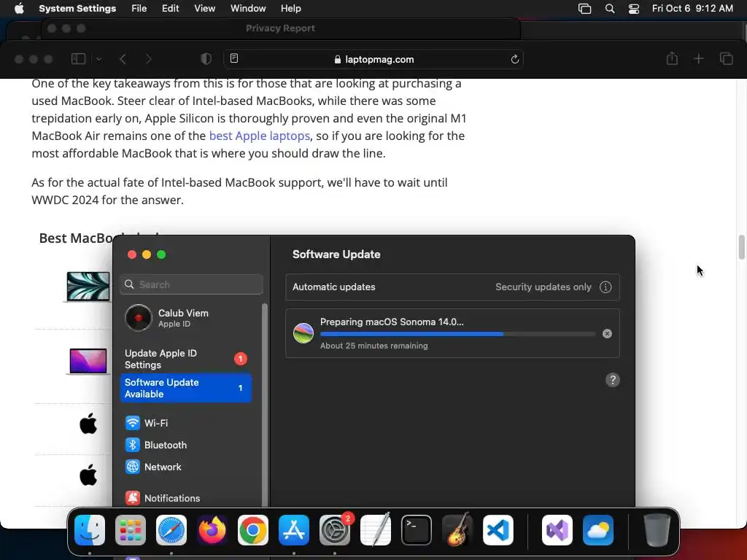Image resolution: width=747 pixels, height=560 pixels.
Task: Select Software Update Available item
Action: (186, 388)
